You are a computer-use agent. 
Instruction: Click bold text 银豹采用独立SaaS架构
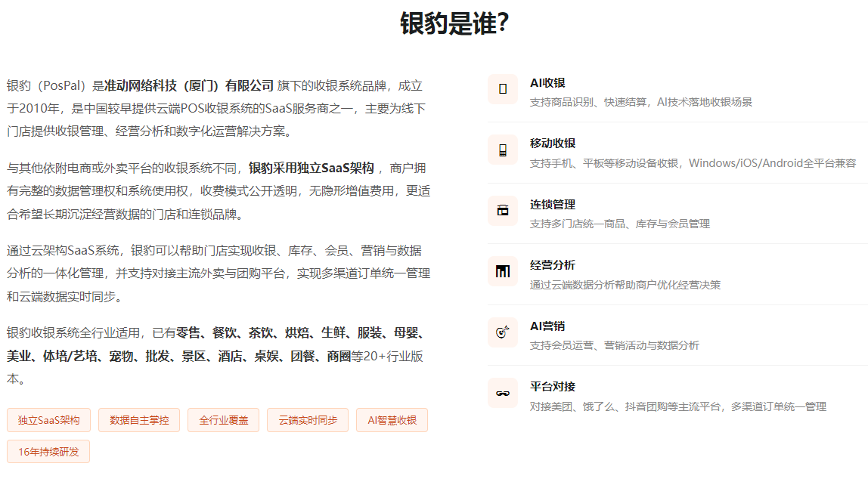pyautogui.click(x=311, y=168)
